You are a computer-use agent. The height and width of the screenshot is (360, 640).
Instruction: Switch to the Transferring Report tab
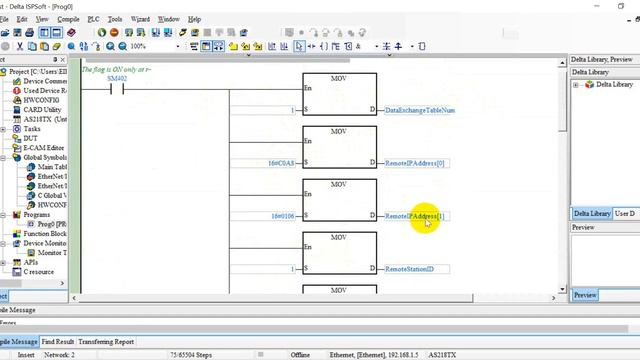point(106,342)
